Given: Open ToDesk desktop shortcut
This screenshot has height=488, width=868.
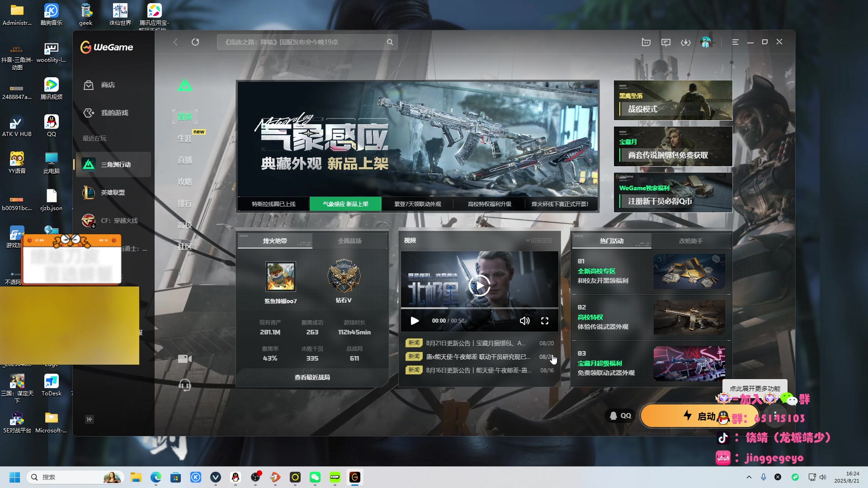Looking at the screenshot, I should [x=51, y=385].
